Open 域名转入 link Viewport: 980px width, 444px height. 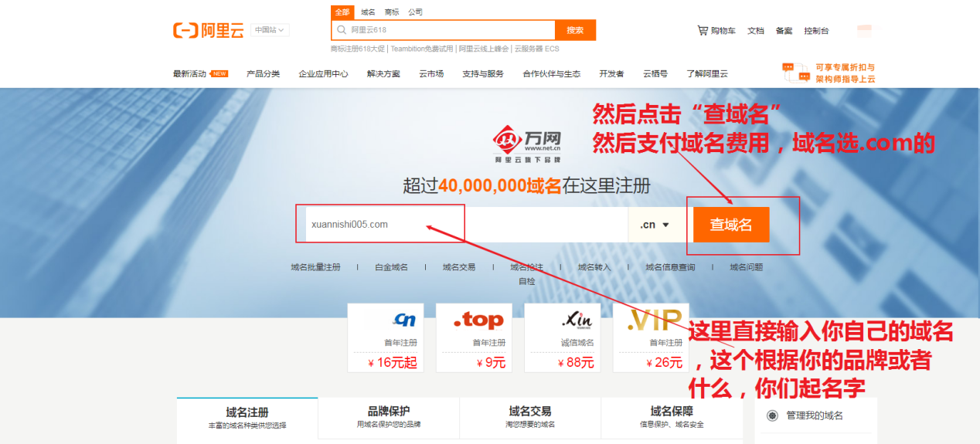point(594,267)
